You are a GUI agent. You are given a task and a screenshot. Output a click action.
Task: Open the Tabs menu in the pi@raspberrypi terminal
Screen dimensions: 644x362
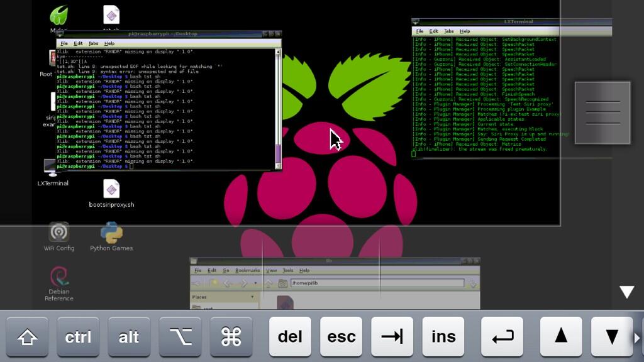[94, 43]
